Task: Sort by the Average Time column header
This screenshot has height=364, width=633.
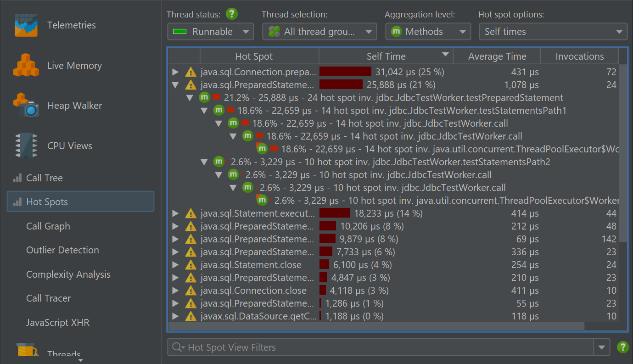Action: point(497,56)
